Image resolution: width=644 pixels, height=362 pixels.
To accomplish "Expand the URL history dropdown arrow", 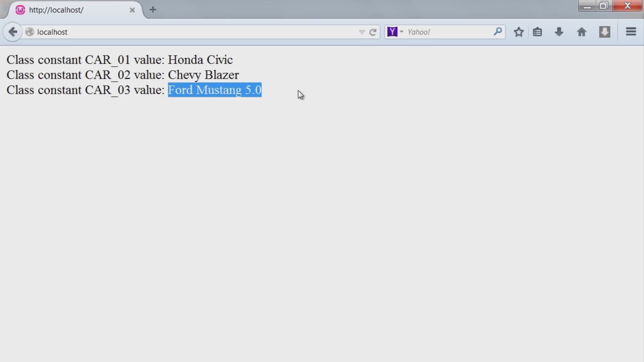I will pyautogui.click(x=362, y=32).
